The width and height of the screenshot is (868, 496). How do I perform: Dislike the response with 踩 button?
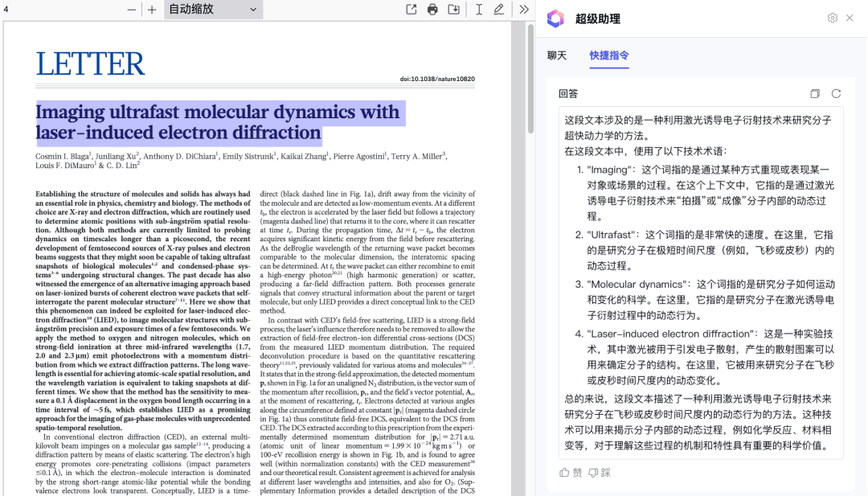[x=600, y=473]
